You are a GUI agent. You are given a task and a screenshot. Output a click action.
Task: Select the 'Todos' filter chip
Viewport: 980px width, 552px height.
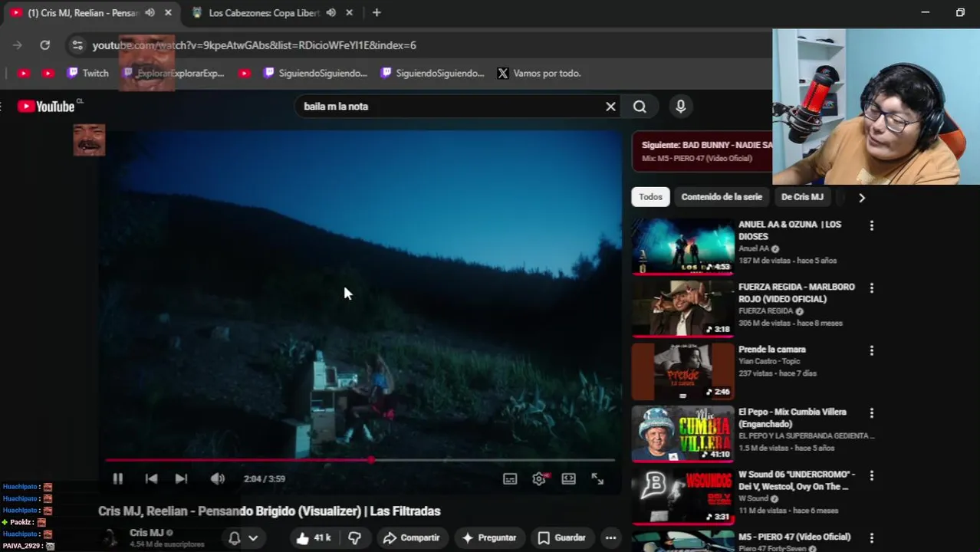(650, 197)
